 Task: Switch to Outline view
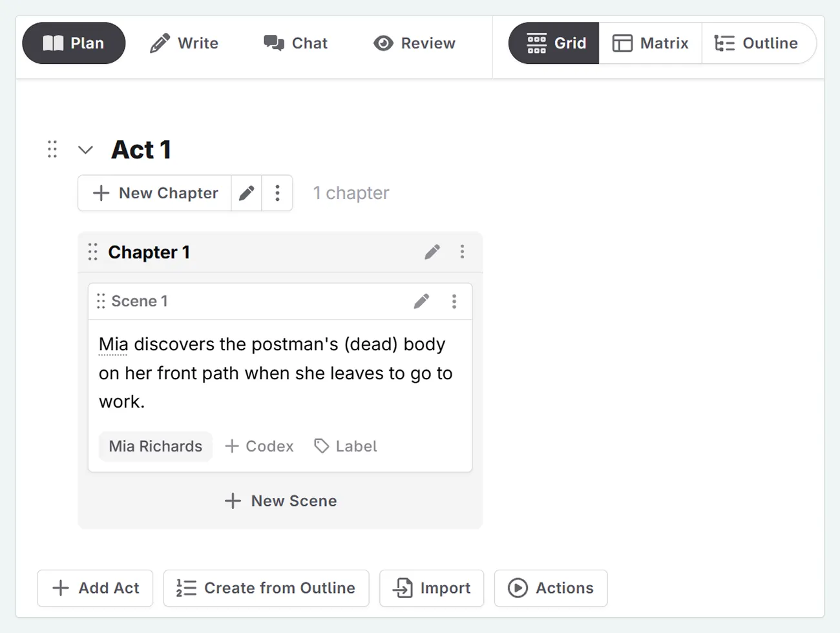759,43
